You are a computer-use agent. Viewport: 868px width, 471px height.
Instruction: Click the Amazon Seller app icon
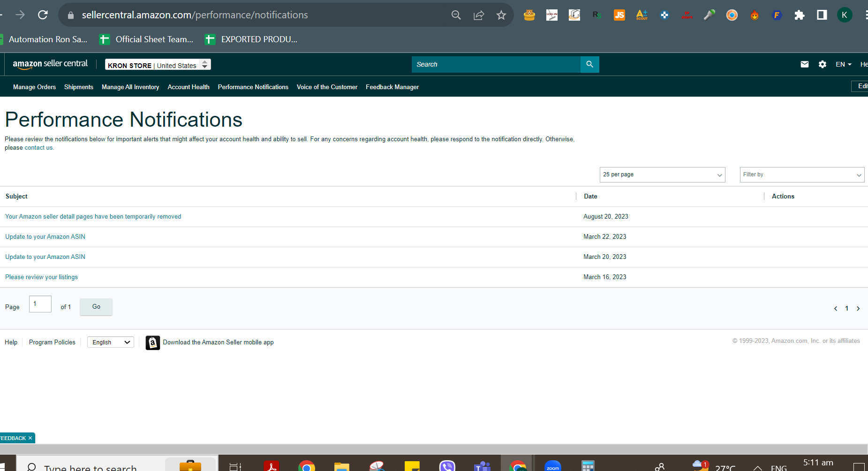153,343
